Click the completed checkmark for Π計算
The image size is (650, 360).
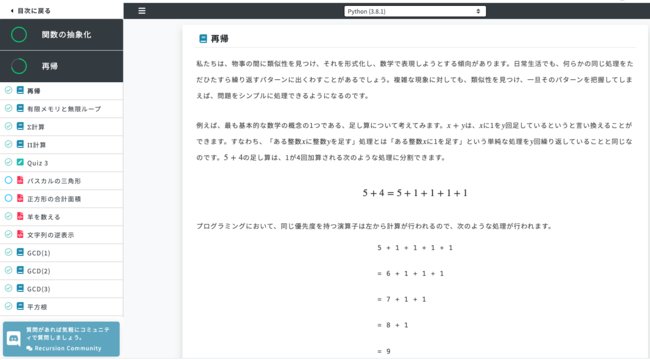click(8, 144)
